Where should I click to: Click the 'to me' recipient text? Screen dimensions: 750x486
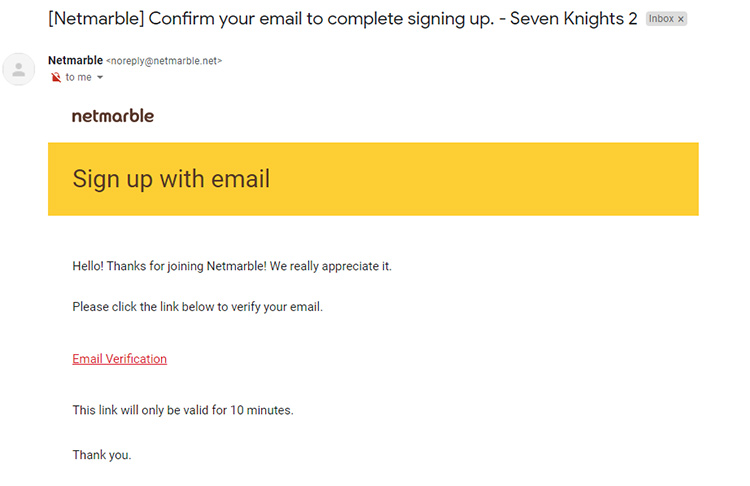(78, 77)
